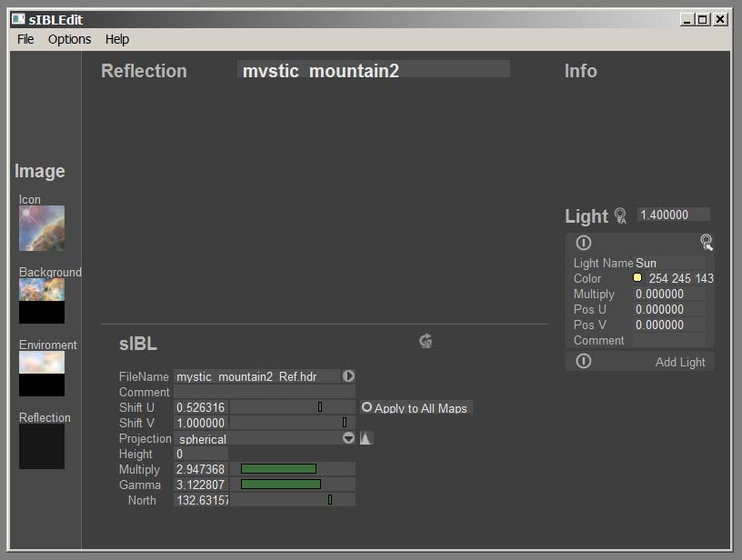Screen dimensions: 742x560
Task: Click the sIBL reload arrow icon
Action: coord(426,341)
